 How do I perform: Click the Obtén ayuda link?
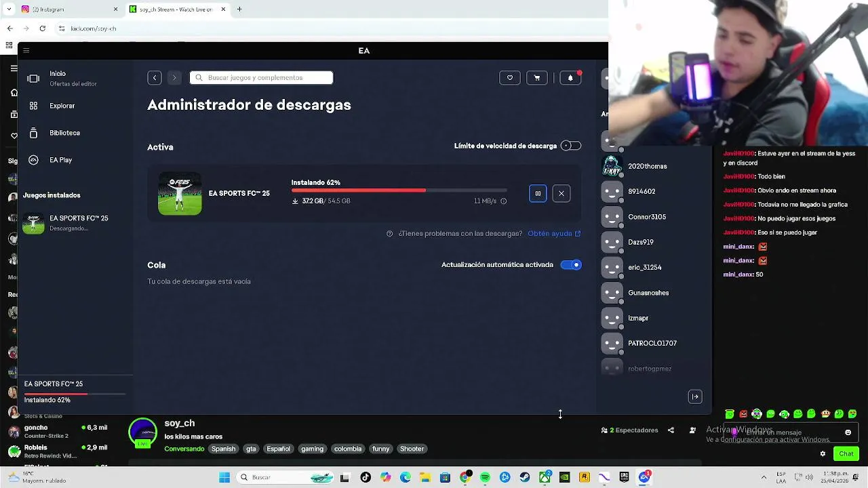click(x=554, y=234)
